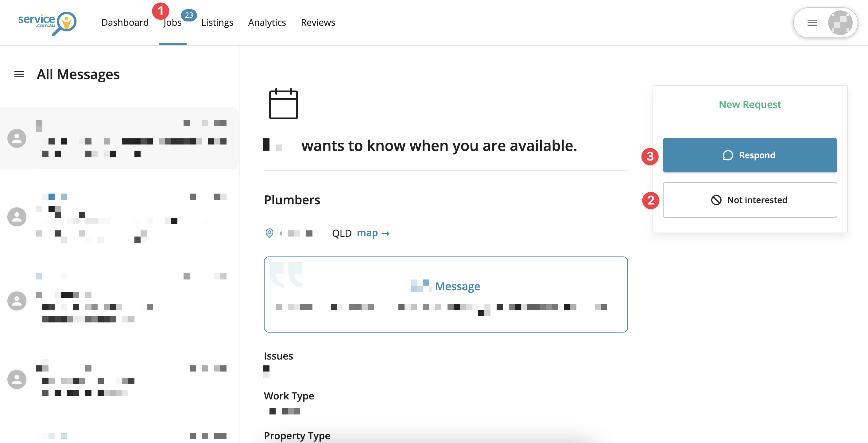Click the Plumbers category heading
The image size is (868, 443).
point(292,200)
